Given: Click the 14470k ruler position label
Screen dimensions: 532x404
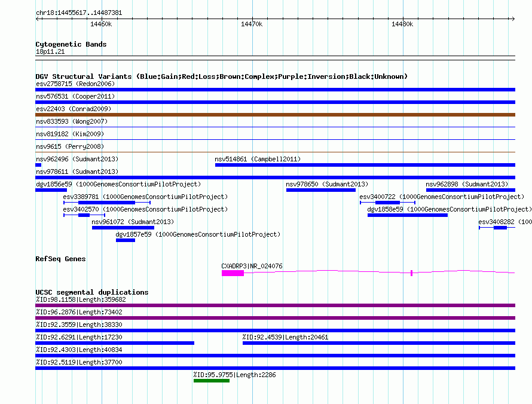Looking at the screenshot, I should click(x=252, y=24).
